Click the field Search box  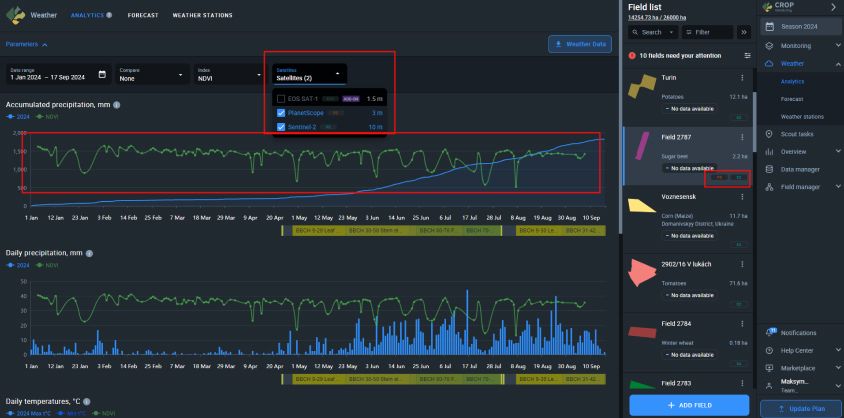tap(652, 32)
